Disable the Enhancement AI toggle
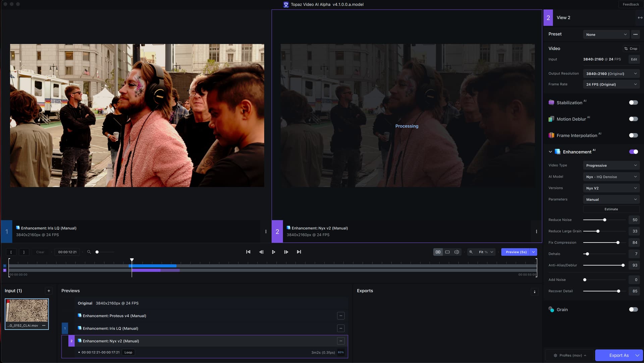This screenshot has height=363, width=644. 633,151
